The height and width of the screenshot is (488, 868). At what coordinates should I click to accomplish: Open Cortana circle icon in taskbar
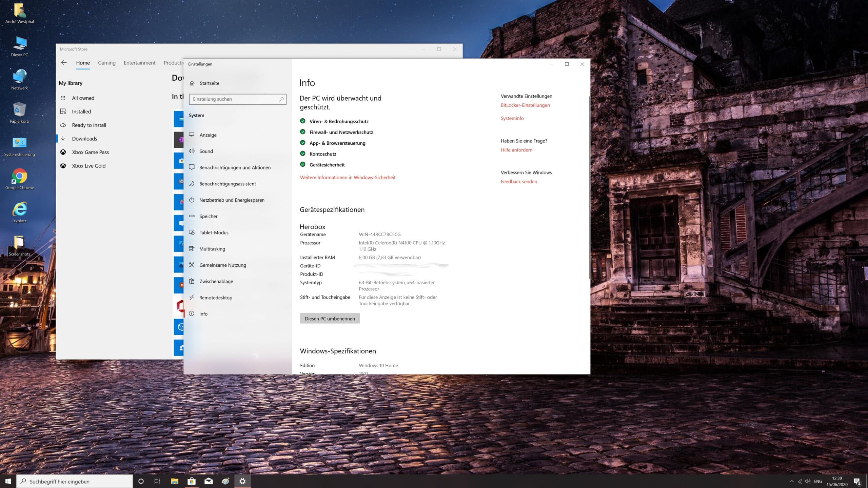click(141, 481)
